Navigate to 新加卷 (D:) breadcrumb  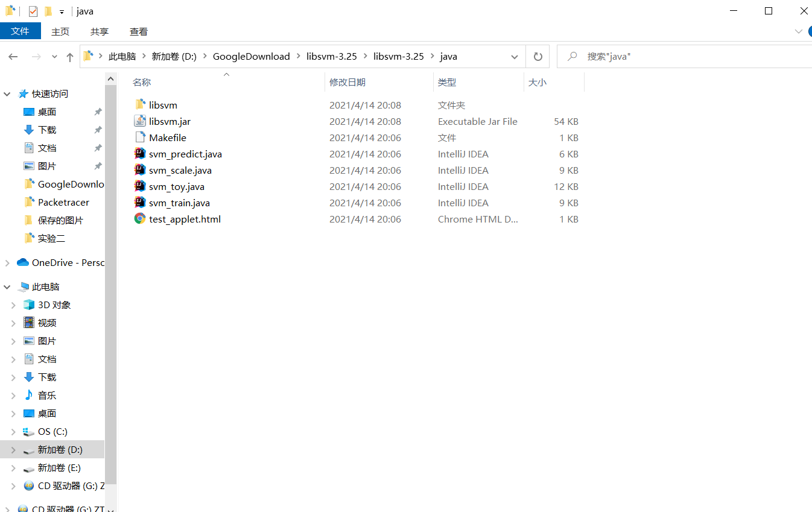[174, 57]
